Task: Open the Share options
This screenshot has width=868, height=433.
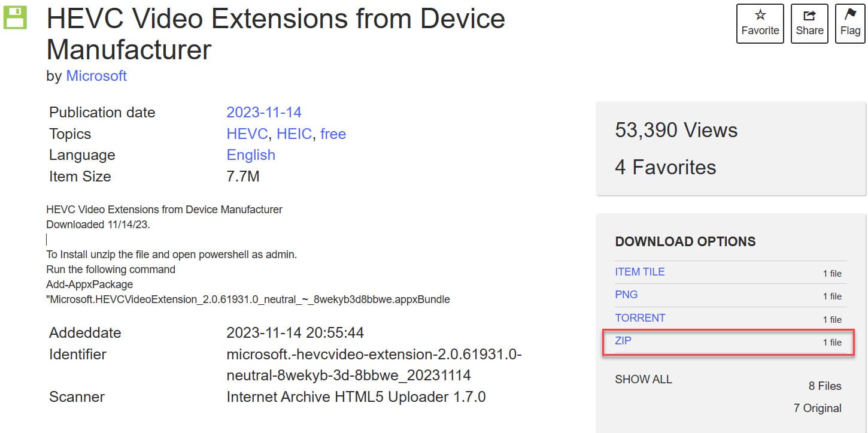Action: point(809,23)
